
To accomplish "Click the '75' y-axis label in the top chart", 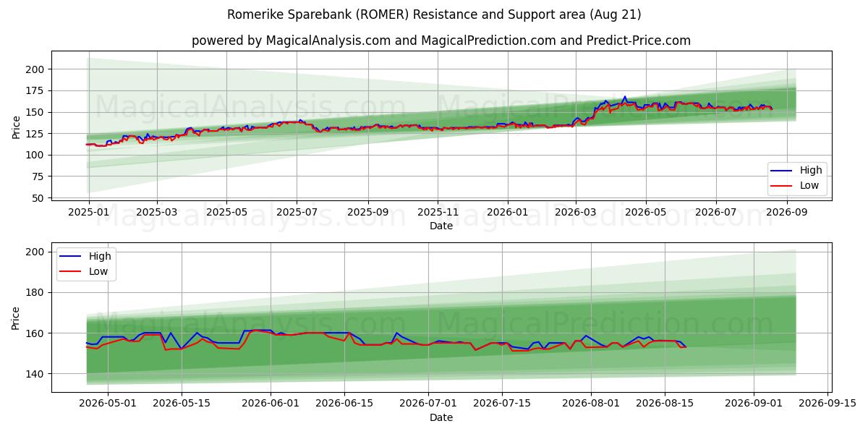I will (x=39, y=176).
